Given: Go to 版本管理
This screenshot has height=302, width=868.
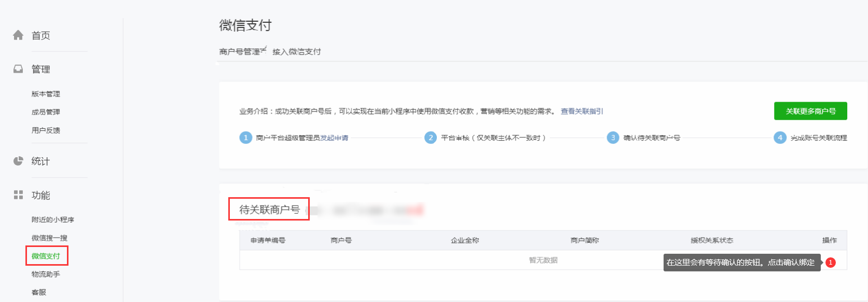Looking at the screenshot, I should (46, 94).
